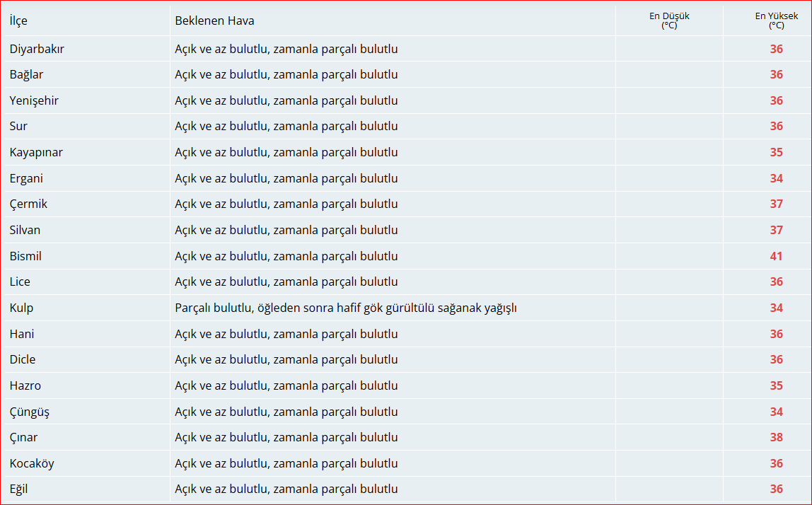Viewport: 812px width, 505px height.
Task: Click Ergani's high temperature 34
Action: click(x=776, y=178)
